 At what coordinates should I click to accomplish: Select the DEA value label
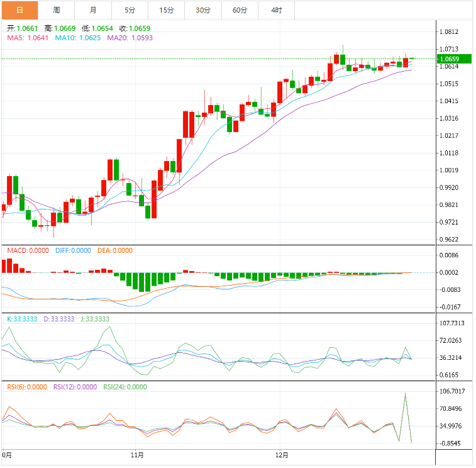pos(115,250)
